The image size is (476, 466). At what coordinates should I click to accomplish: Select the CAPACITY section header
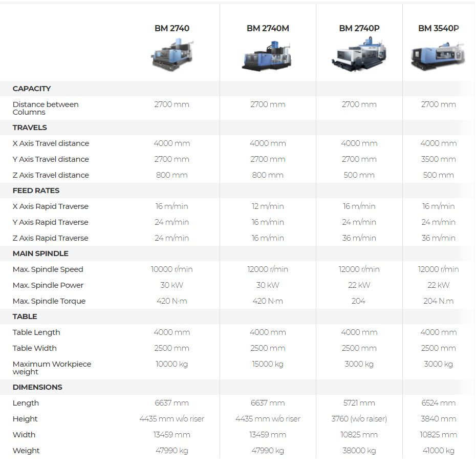(32, 89)
